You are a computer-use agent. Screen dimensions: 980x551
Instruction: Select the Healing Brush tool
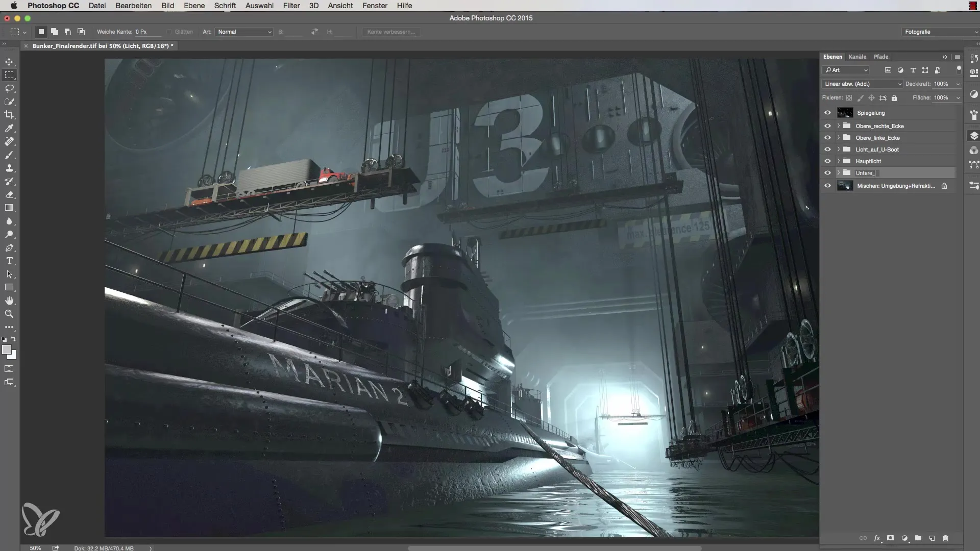point(9,141)
